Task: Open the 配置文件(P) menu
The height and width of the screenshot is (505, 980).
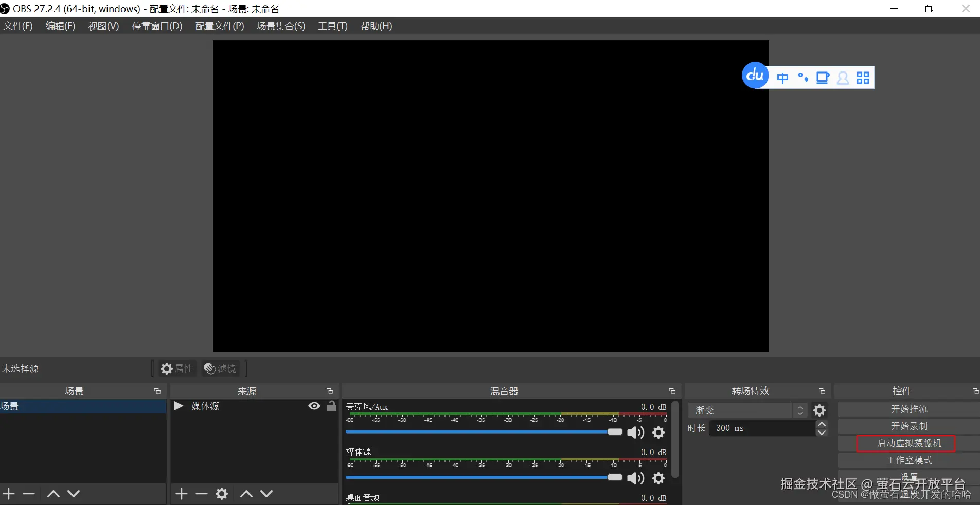Action: coord(220,26)
